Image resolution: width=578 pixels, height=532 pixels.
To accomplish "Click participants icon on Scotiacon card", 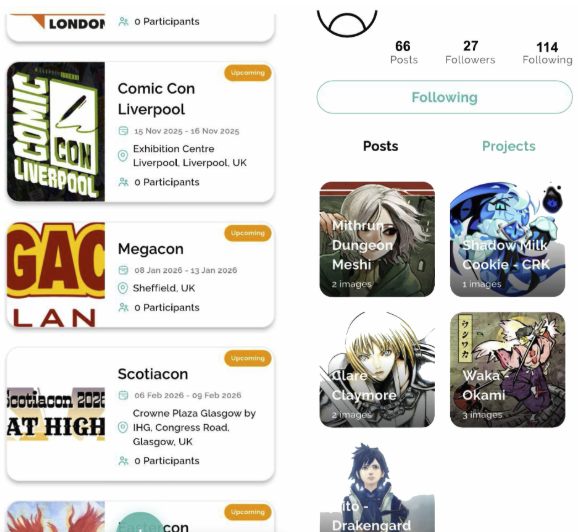I will [x=123, y=461].
